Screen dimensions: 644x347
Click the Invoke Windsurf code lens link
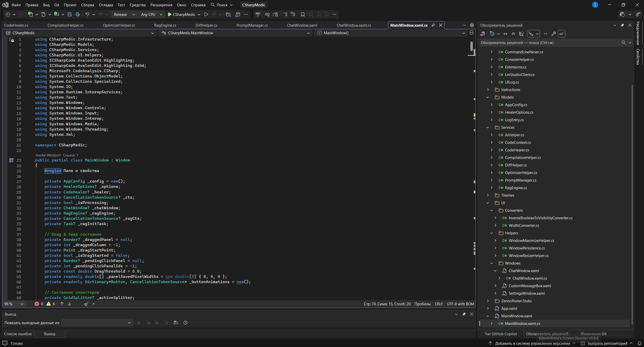tap(48, 155)
